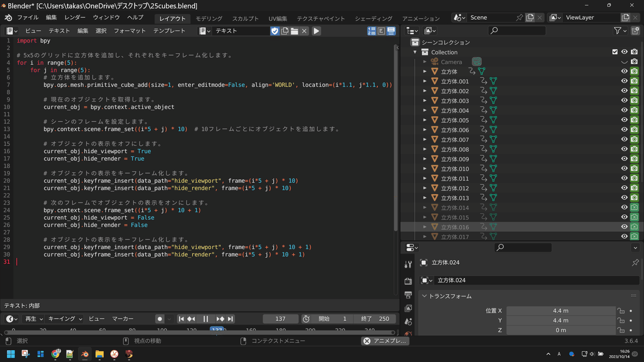Run the script with the play button
The width and height of the screenshot is (644, 362).
click(x=316, y=31)
